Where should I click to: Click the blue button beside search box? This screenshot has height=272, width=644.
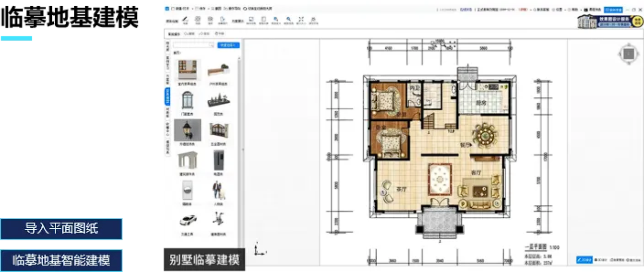coord(228,45)
